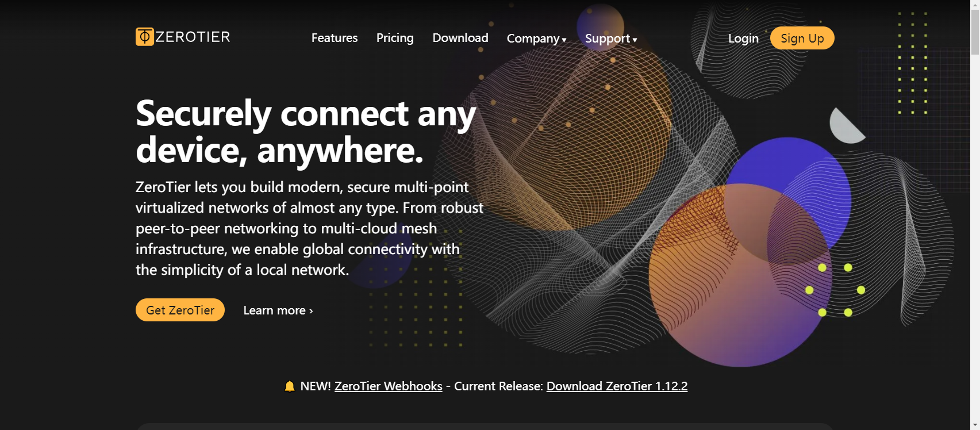
Task: Click the Login link
Action: pyautogui.click(x=743, y=39)
